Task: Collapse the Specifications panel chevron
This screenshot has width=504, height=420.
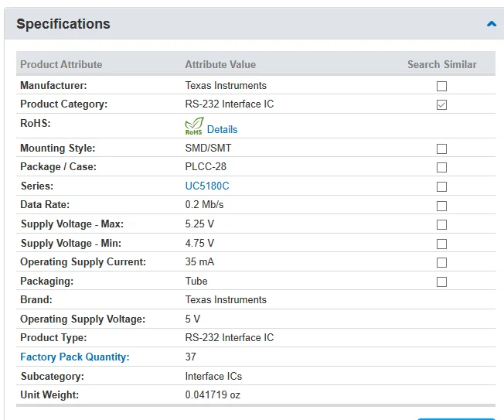Action: 492,24
